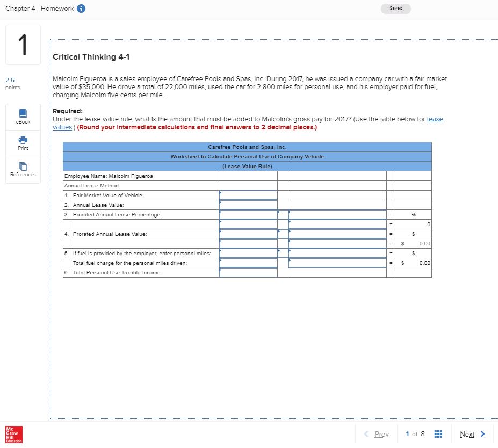Screen dimensions: 498x448
Task: Click the "Critical Thinking 4-1" heading
Action: (91, 57)
